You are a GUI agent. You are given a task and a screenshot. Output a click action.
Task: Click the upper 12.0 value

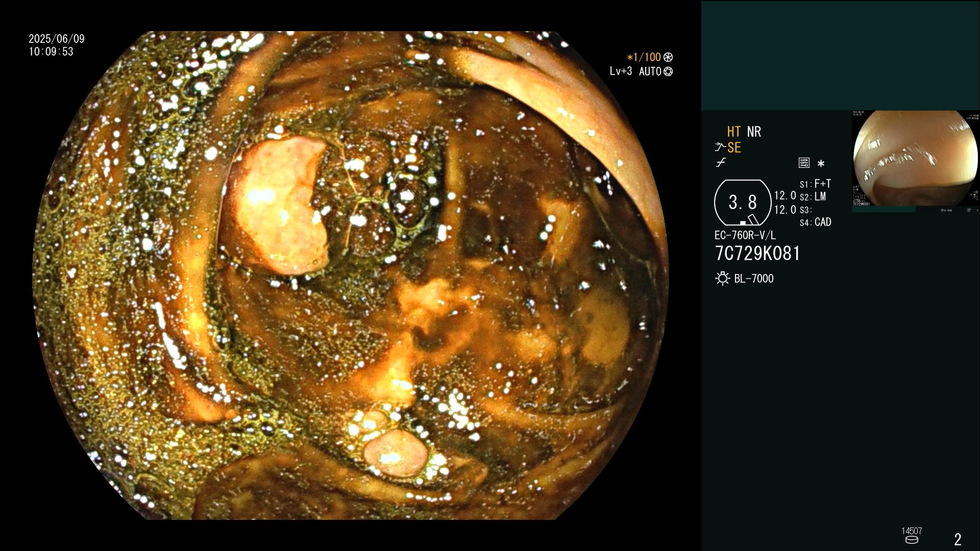coord(785,196)
